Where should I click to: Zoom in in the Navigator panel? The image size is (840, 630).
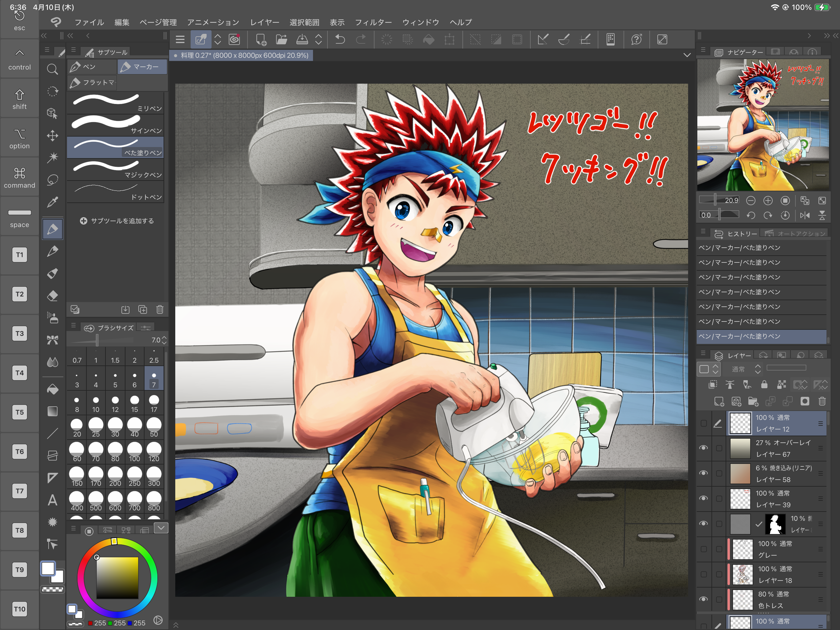[x=768, y=200]
